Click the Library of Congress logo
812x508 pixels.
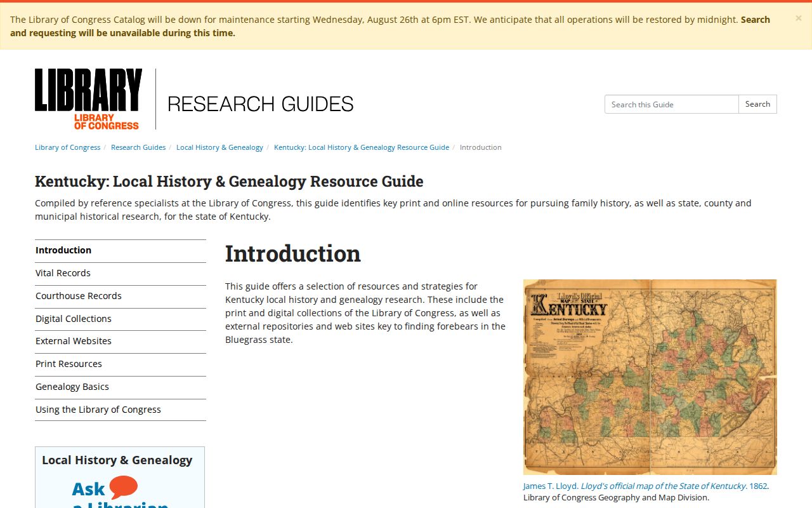click(x=88, y=99)
